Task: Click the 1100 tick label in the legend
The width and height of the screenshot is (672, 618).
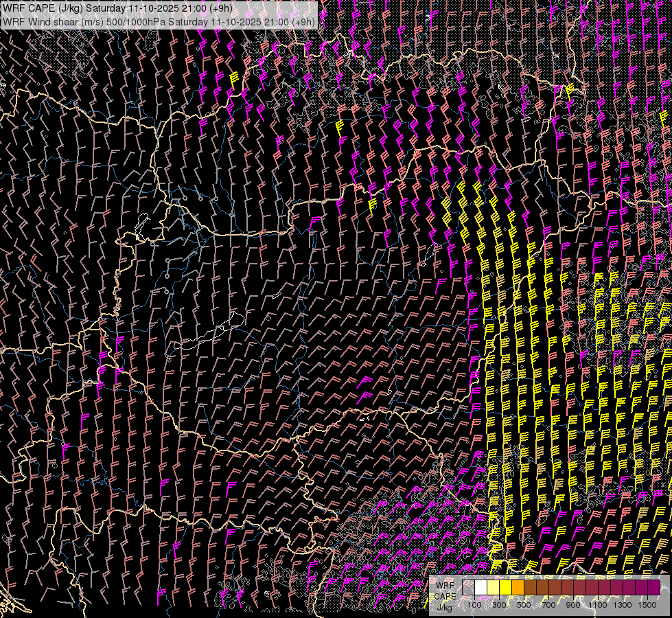Action: (x=598, y=604)
